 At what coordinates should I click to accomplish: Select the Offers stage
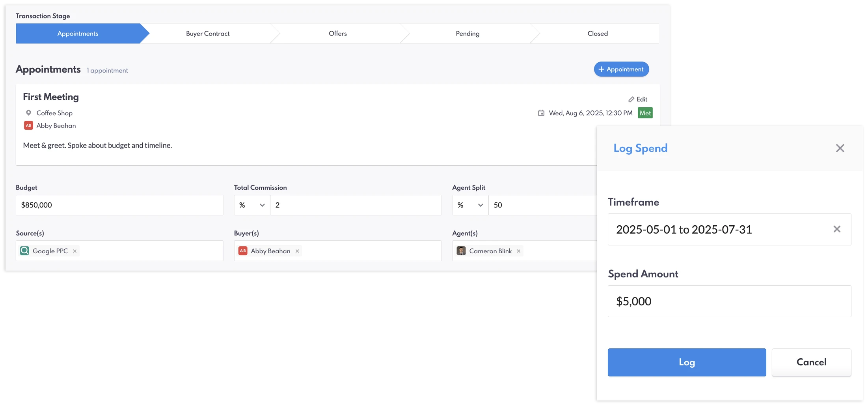tap(338, 34)
